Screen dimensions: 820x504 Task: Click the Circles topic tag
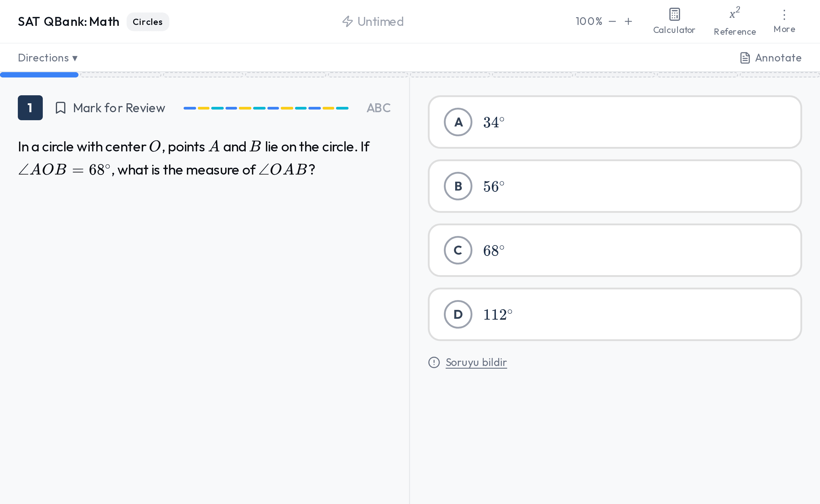point(147,22)
